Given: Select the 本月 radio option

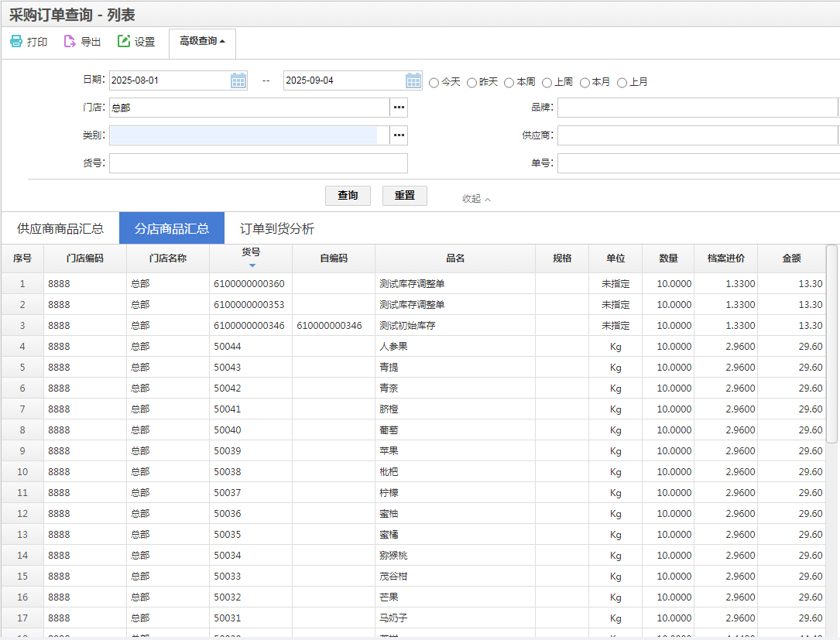Looking at the screenshot, I should tap(585, 82).
